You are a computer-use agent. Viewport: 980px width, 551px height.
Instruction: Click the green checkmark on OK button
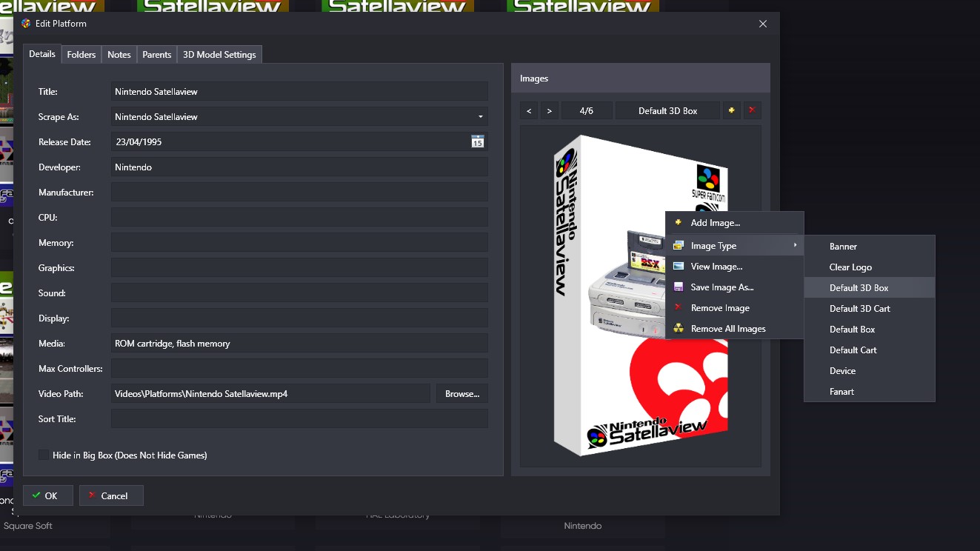pyautogui.click(x=36, y=495)
